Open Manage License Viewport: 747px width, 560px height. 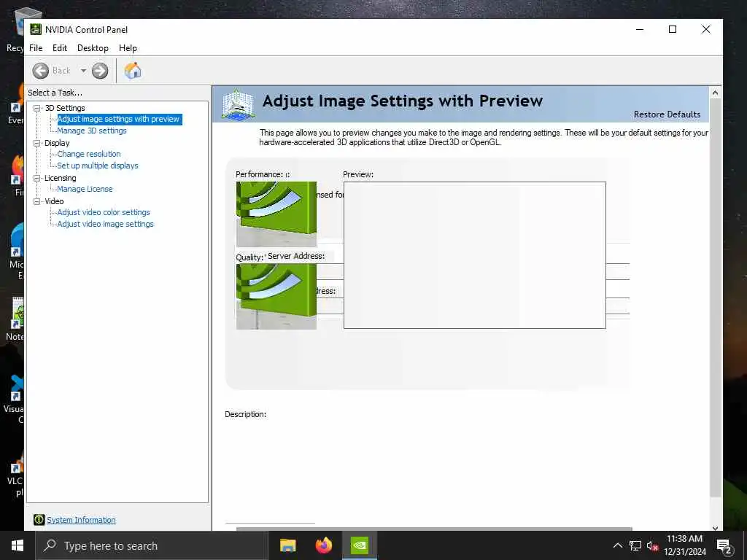pos(85,189)
